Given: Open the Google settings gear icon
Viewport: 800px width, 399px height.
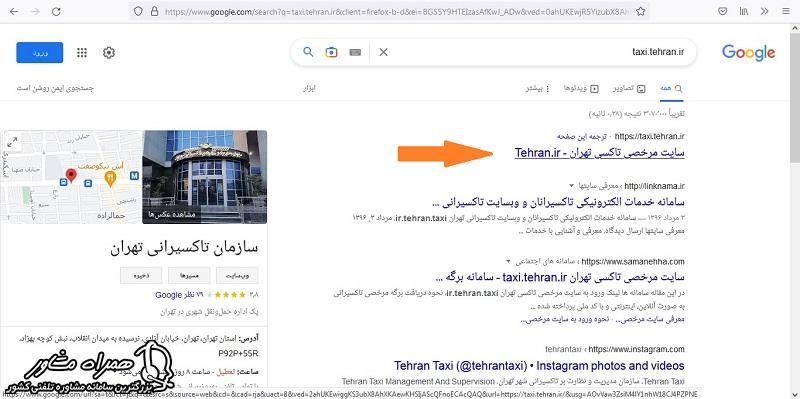Looking at the screenshot, I should point(109,53).
